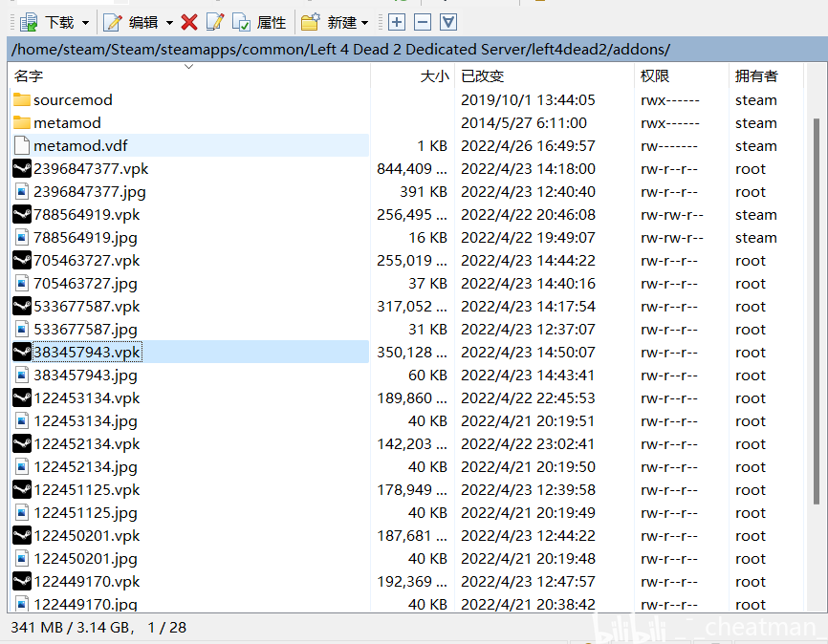Click the Download (下载) toolbar icon

point(29,22)
